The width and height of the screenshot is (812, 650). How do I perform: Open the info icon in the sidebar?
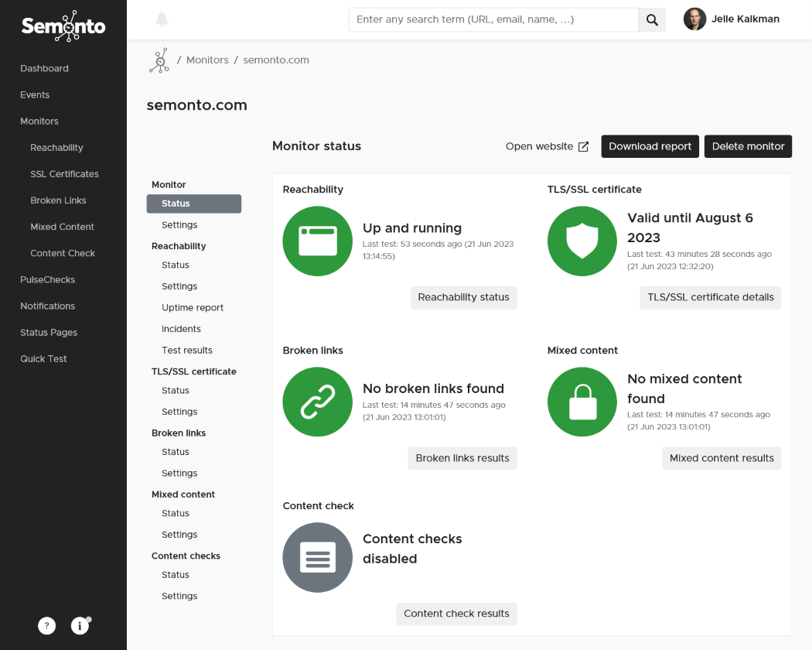80,626
